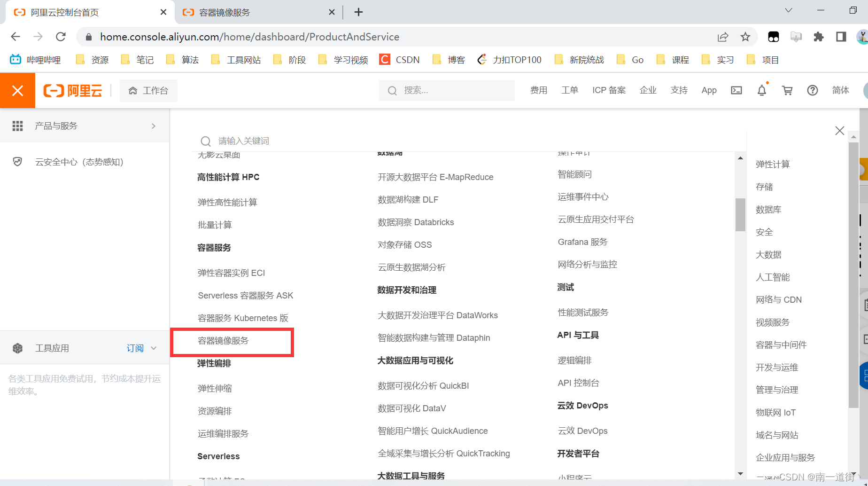Toggle the browser side panel
Viewport: 868px width, 486px height.
tap(841, 37)
